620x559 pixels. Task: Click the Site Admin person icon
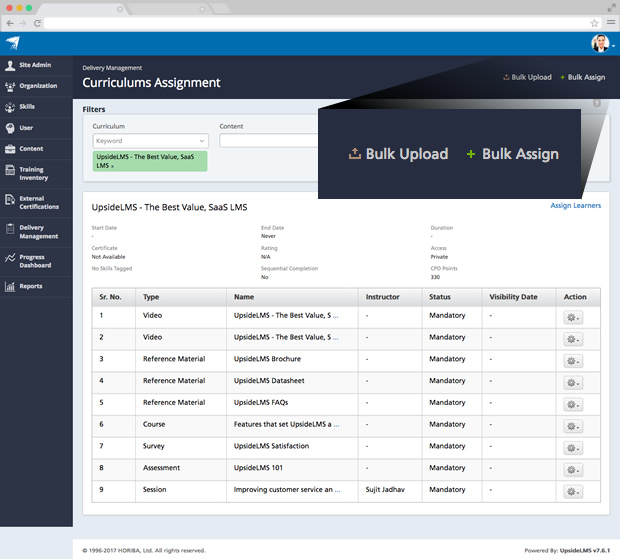[x=10, y=65]
